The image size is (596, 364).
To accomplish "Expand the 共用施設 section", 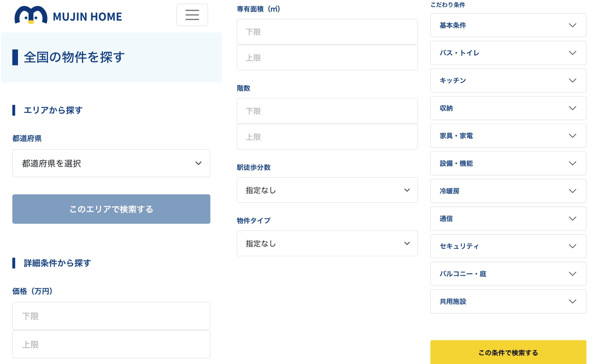I will coord(508,301).
